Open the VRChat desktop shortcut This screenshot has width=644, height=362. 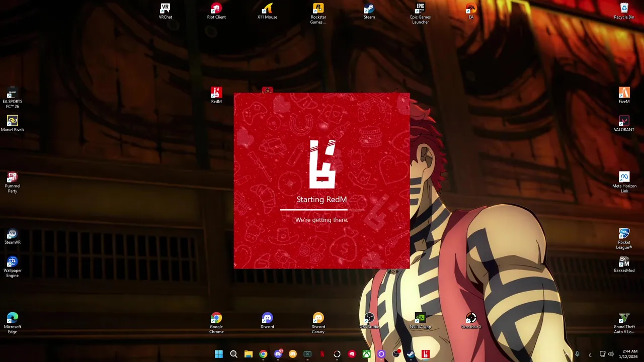click(165, 12)
